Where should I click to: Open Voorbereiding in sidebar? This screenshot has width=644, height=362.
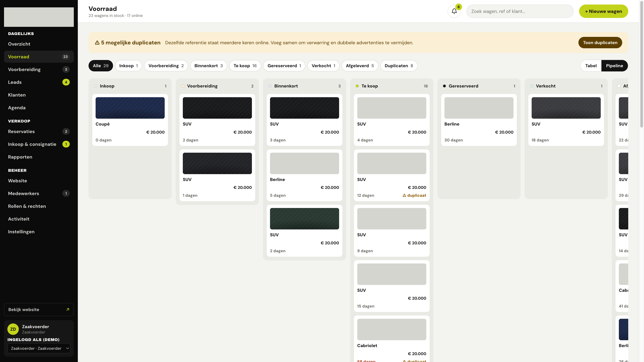(39, 69)
